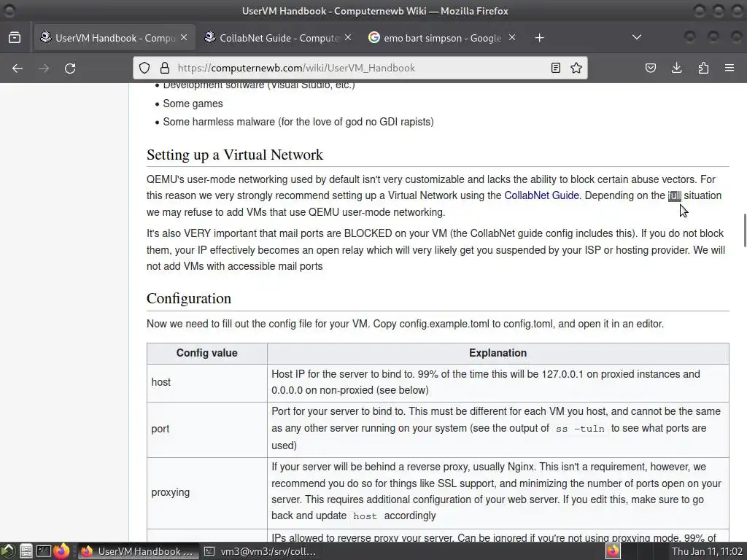
Task: Close the UserVM Handbook tab
Action: click(184, 37)
